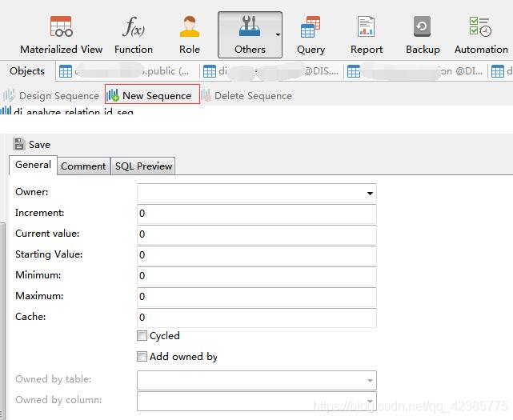Open the Materialized View tool
The width and height of the screenshot is (513, 420).
tap(61, 34)
